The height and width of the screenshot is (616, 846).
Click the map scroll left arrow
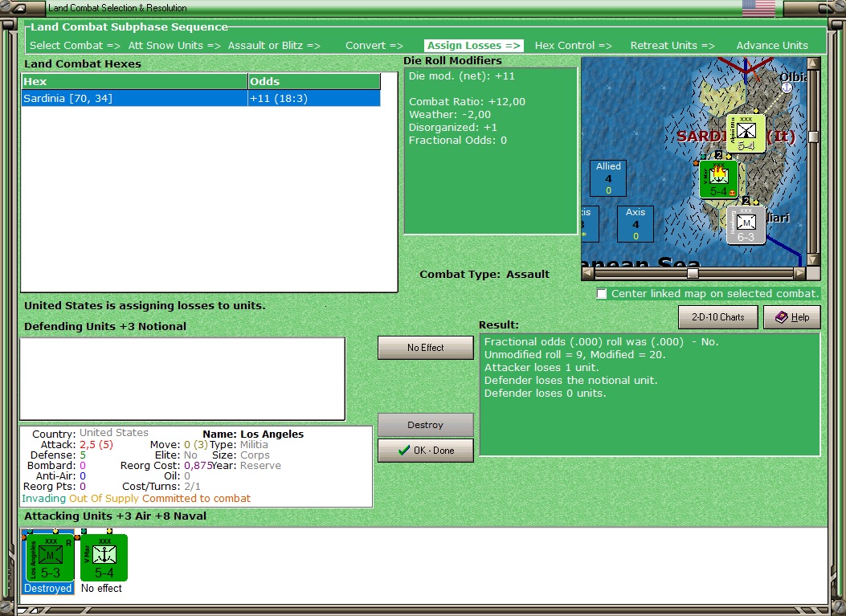coord(587,274)
